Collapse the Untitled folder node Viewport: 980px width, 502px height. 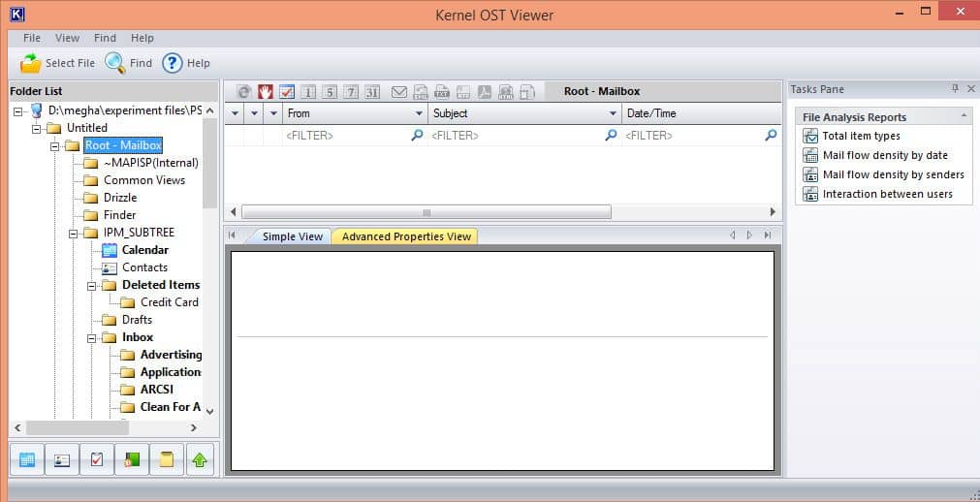[x=36, y=128]
